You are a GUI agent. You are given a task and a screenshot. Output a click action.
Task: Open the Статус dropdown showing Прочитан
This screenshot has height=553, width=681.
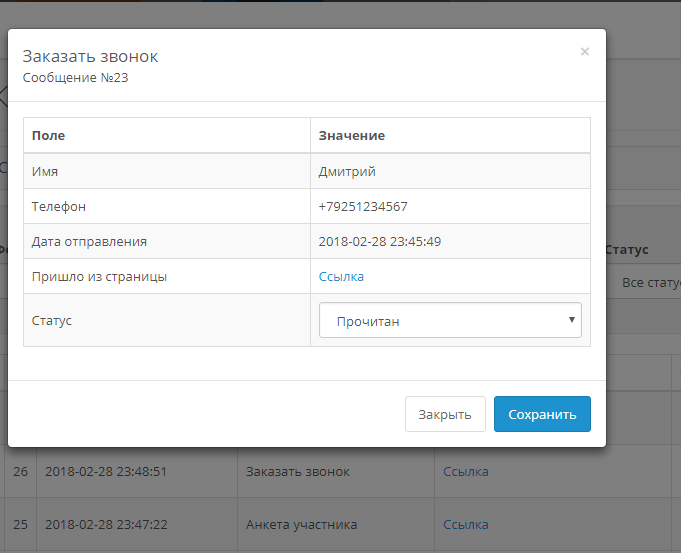(449, 321)
